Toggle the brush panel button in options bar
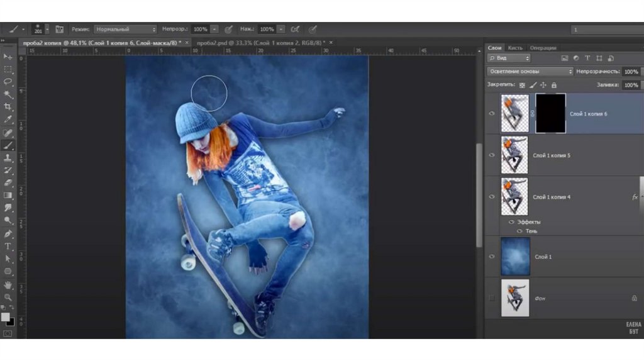The width and height of the screenshot is (644, 361). pos(60,30)
